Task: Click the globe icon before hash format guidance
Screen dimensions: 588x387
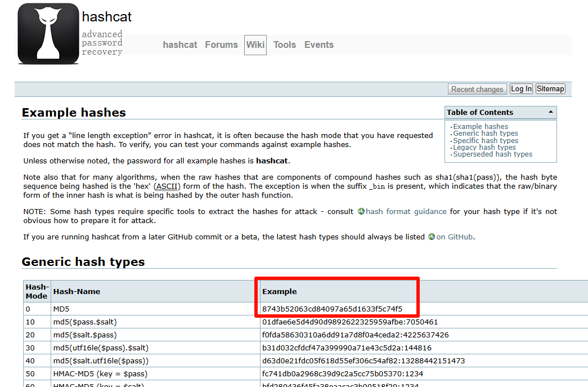Action: [x=361, y=212]
